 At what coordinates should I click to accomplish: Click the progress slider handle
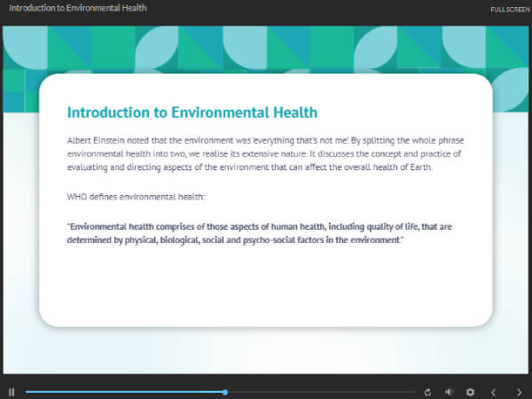coord(225,392)
